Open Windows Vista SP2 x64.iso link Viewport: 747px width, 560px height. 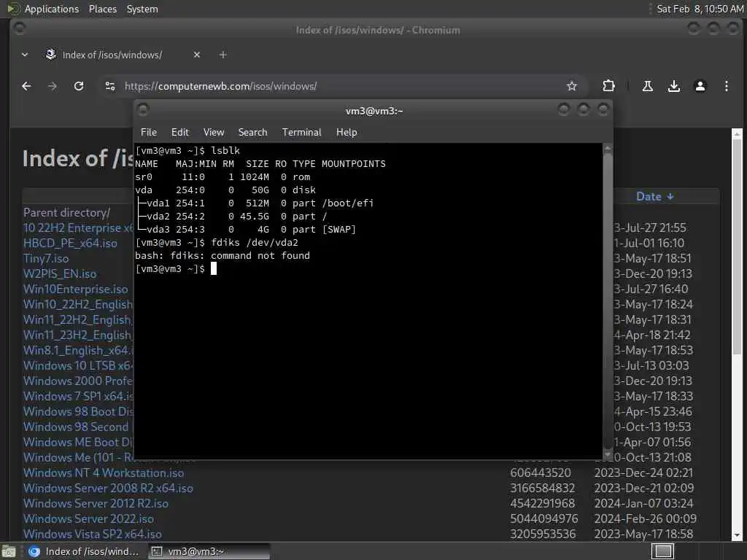coord(93,534)
